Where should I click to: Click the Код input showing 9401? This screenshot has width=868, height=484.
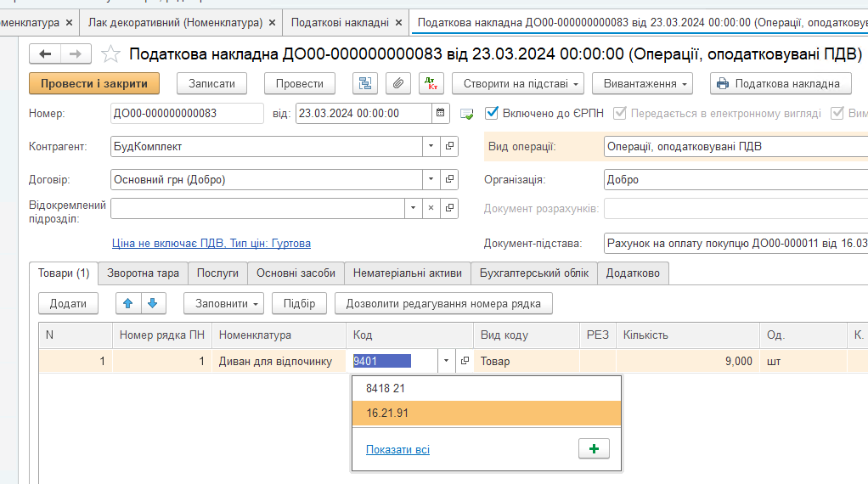pos(392,361)
